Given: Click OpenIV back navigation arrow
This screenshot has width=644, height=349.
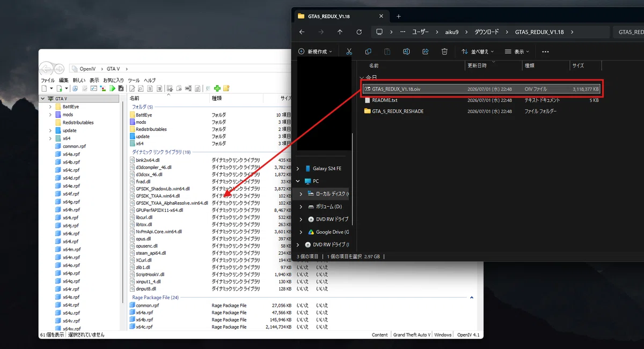Looking at the screenshot, I should click(x=46, y=69).
